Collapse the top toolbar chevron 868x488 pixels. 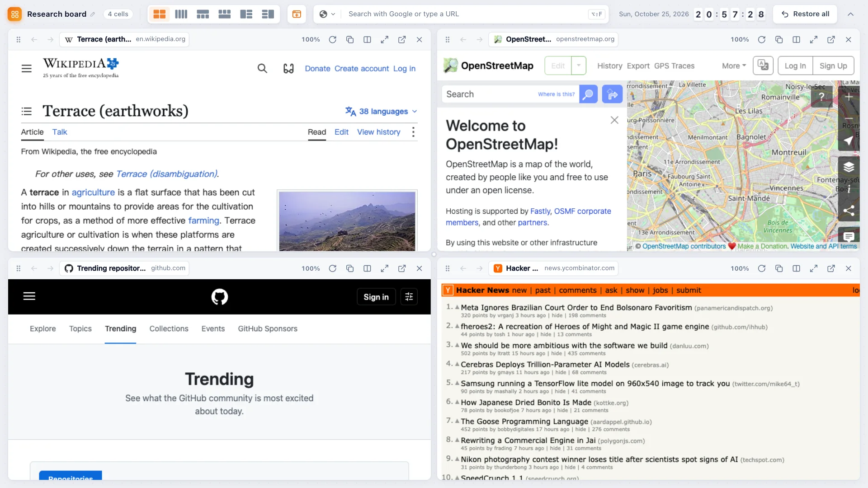(x=850, y=14)
